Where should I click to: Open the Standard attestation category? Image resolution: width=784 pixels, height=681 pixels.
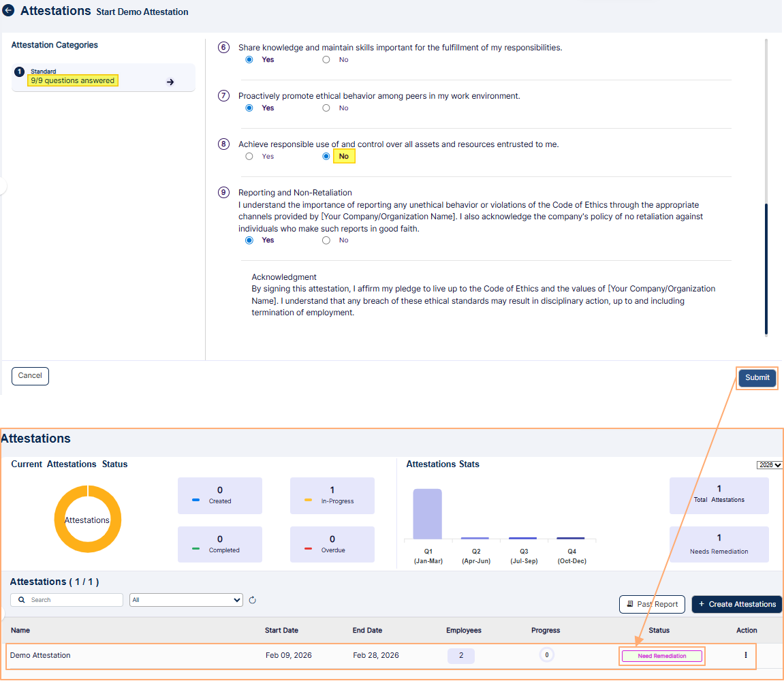click(104, 77)
